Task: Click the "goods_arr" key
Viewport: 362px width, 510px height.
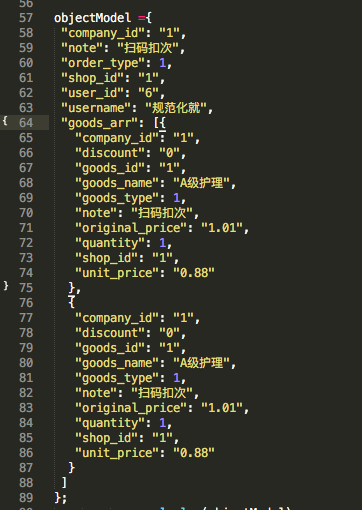Action: (100, 123)
